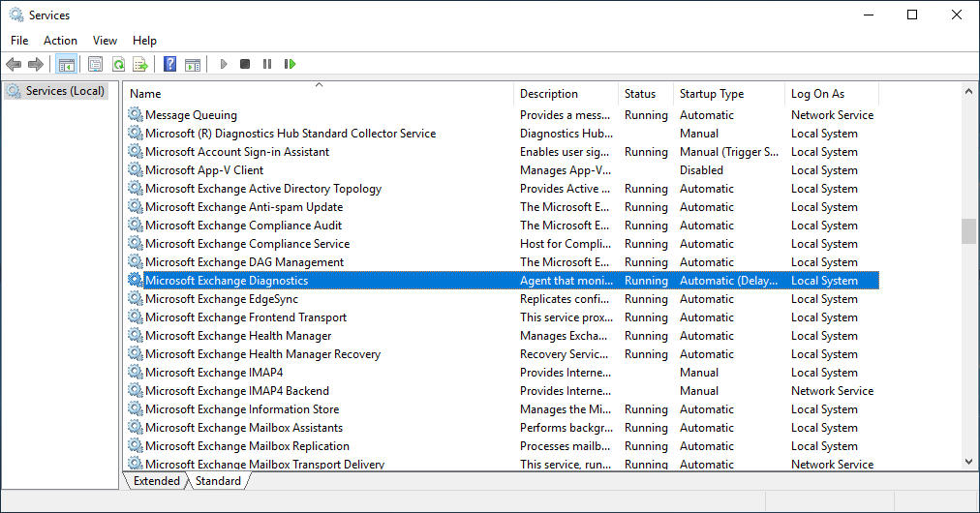Click the vertical scrollbar thumb
The width and height of the screenshot is (980, 513).
click(968, 230)
